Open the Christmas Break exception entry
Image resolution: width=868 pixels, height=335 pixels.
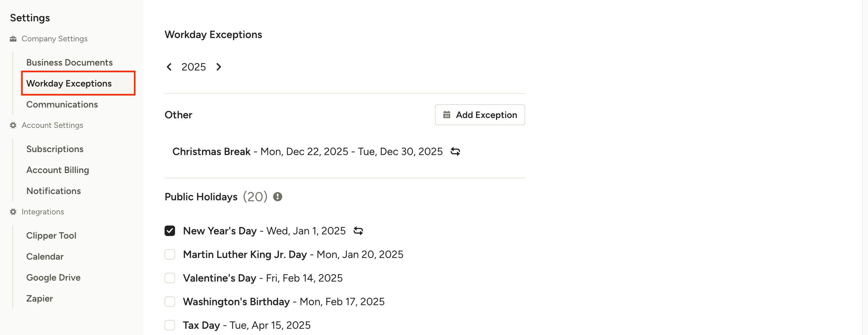(307, 152)
